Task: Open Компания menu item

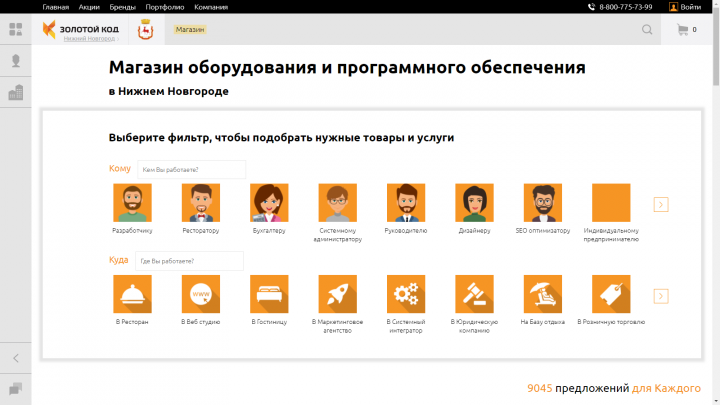Action: point(211,7)
